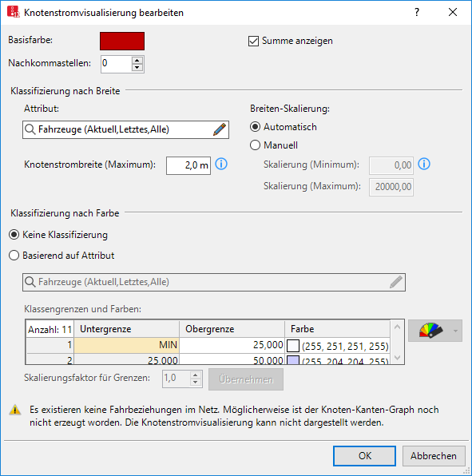
Task: Click the yellow warning triangle icon
Action: (x=15, y=411)
